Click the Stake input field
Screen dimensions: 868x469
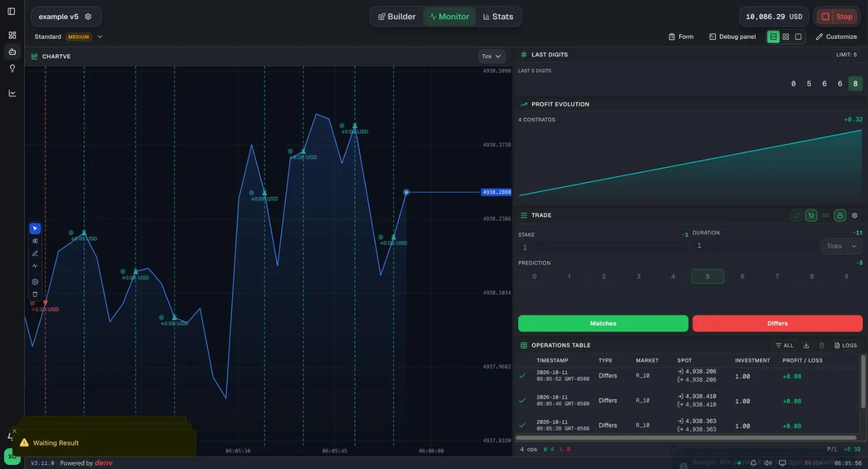[603, 247]
